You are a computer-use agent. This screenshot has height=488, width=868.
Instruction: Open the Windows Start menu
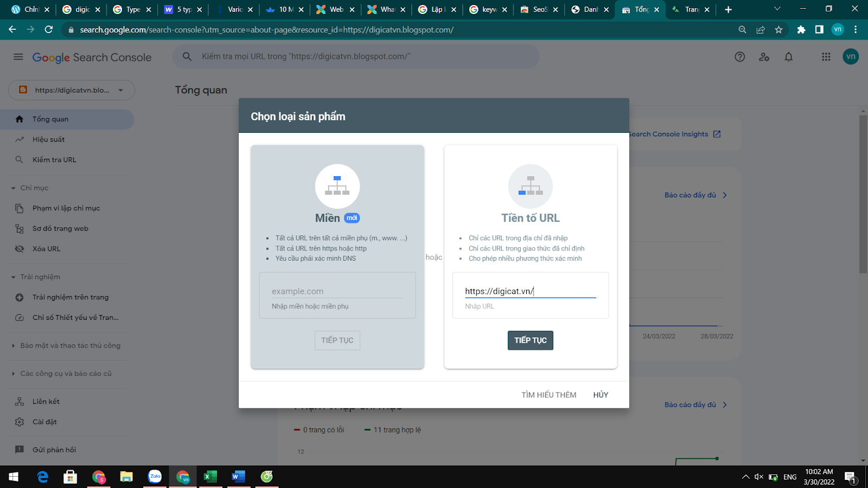click(x=14, y=477)
